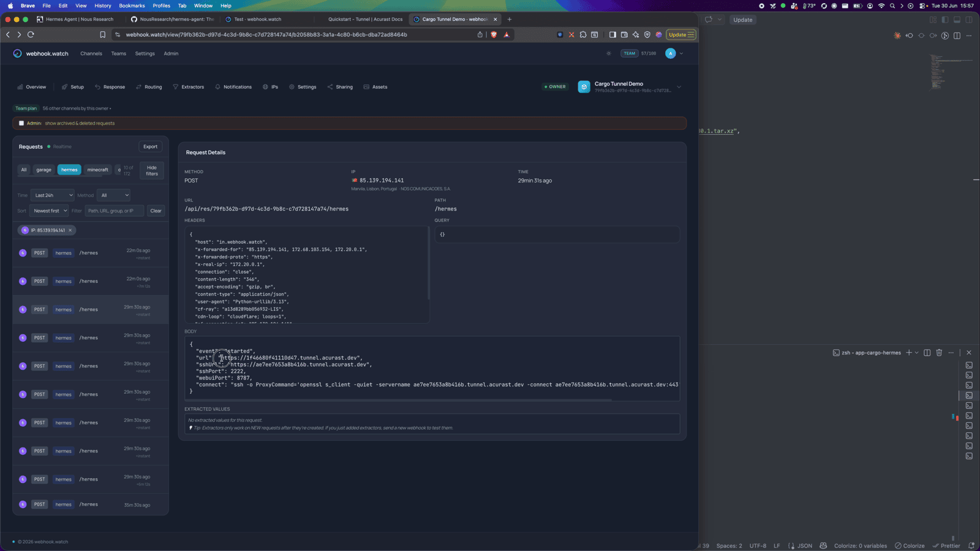980x551 pixels.
Task: Toggle the Brave sidebar panel icon
Action: 612,35
